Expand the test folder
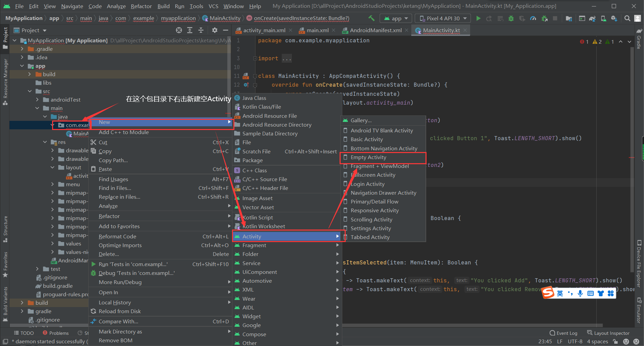Viewport: 644px width, 346px height. (x=37, y=269)
